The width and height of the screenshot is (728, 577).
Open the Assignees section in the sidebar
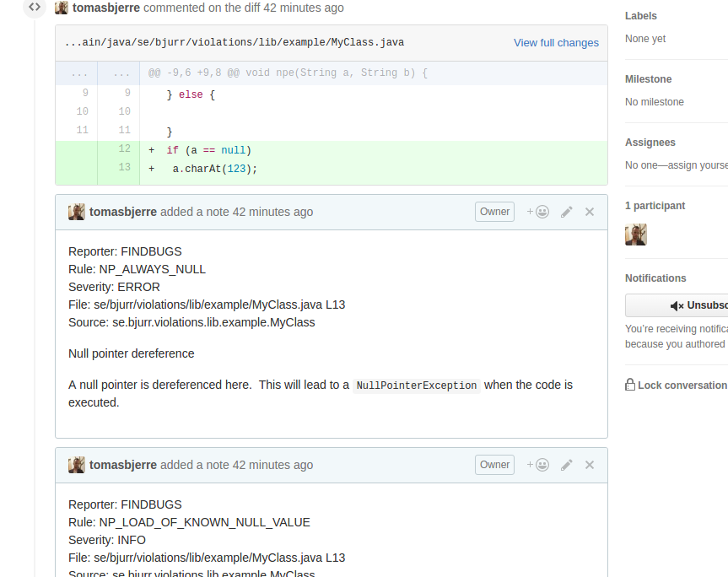650,143
